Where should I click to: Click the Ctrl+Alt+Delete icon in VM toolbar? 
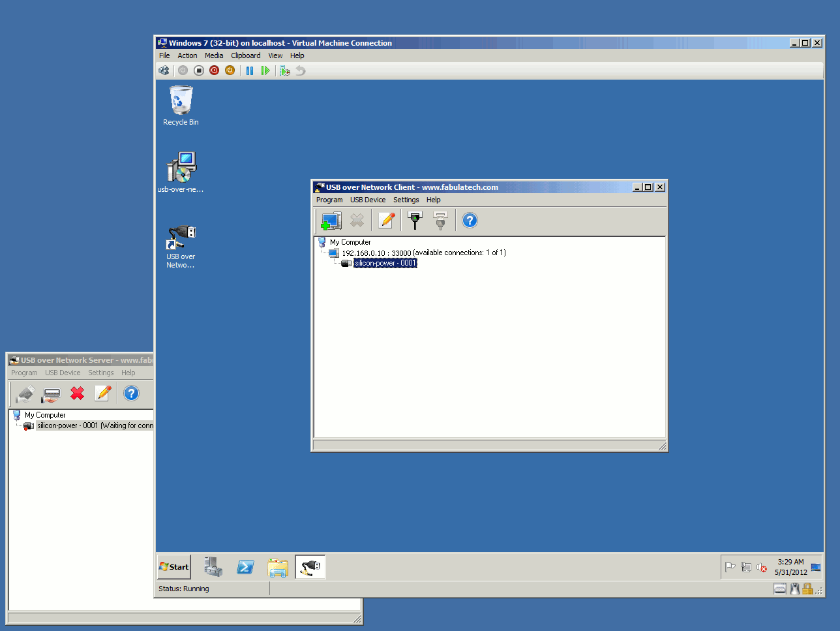coord(164,70)
